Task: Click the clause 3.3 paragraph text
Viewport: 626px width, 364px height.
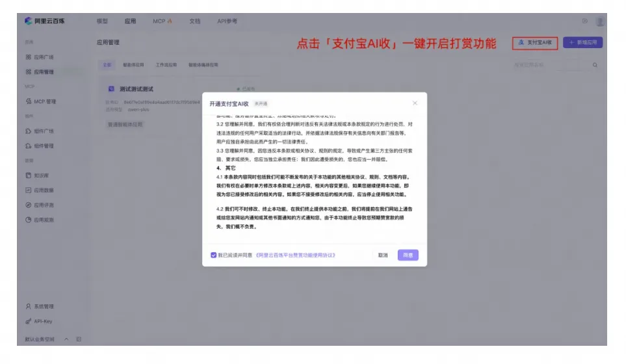Action: [315, 155]
